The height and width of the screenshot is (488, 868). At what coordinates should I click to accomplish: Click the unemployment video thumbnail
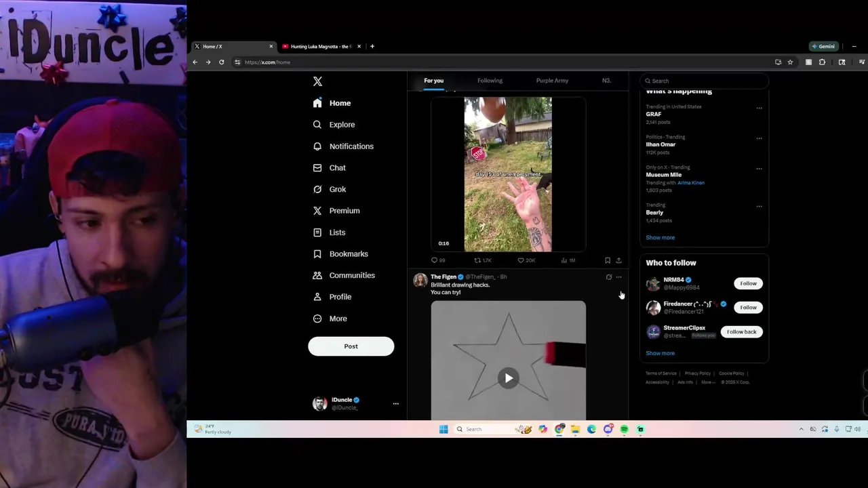[508, 174]
